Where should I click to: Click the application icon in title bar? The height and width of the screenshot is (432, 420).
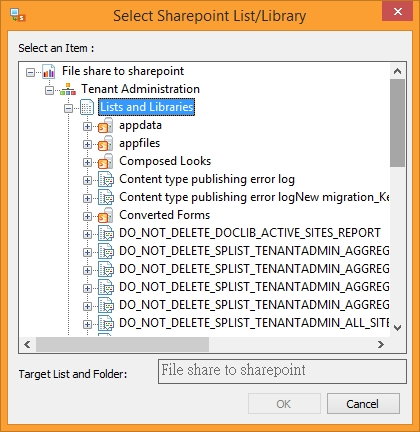point(18,15)
